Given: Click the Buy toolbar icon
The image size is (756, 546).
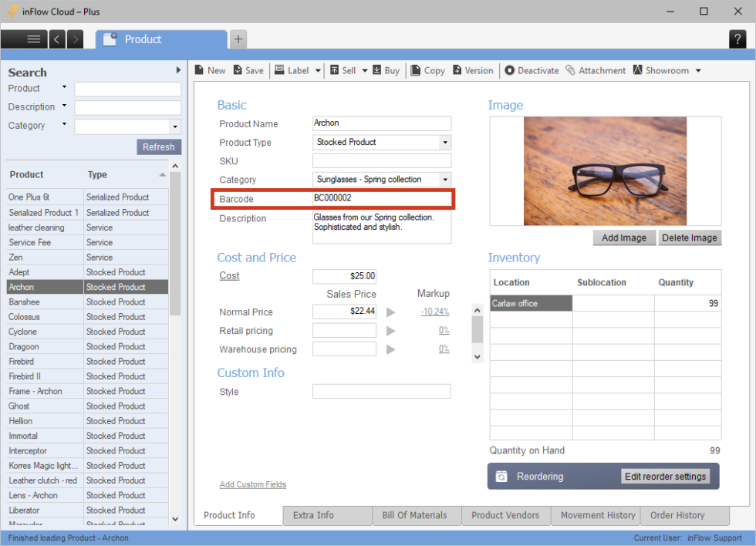Looking at the screenshot, I should 386,70.
